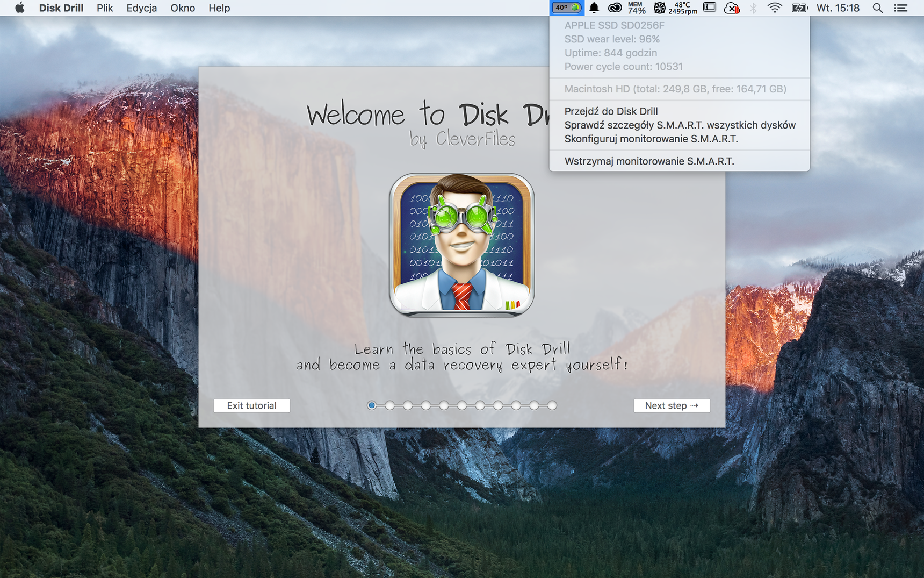Click the cloud icon with red X

coord(732,8)
